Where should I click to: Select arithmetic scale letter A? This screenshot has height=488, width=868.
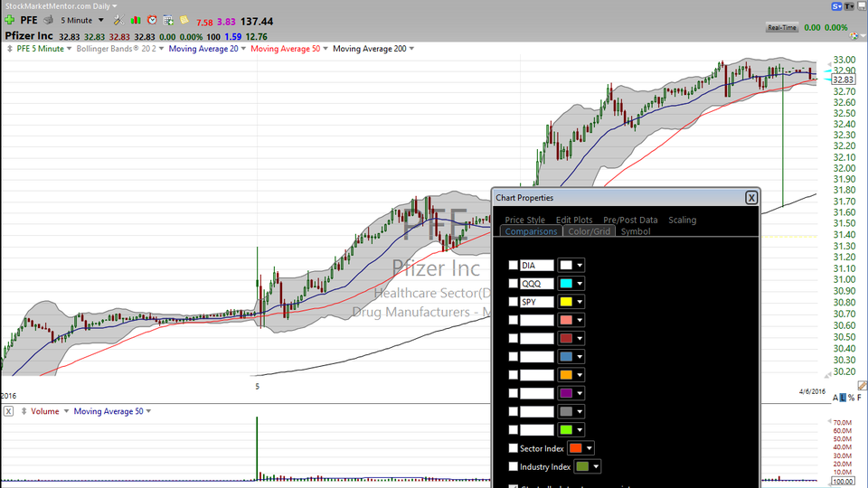pyautogui.click(x=835, y=398)
